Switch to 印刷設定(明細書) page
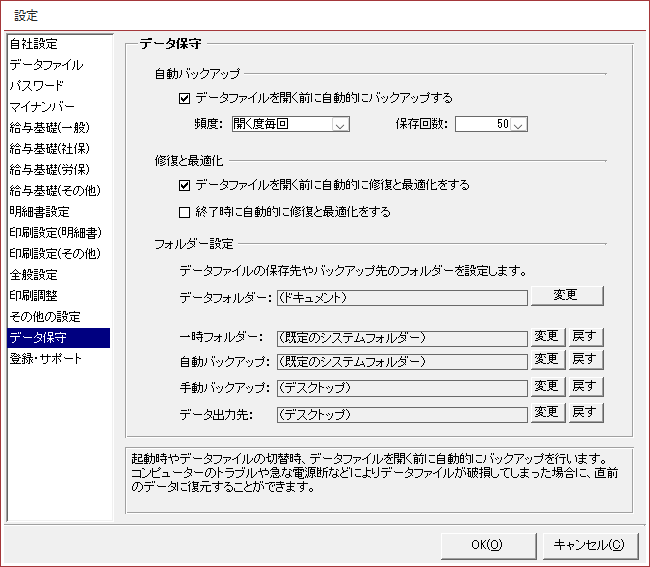Viewport: 650px width, 567px height. 55,233
